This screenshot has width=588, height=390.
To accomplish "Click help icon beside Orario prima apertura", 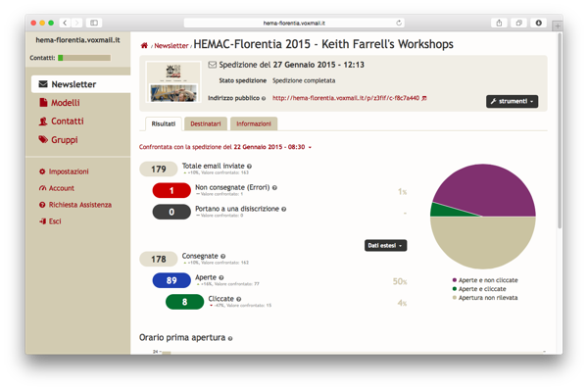I will (x=230, y=338).
